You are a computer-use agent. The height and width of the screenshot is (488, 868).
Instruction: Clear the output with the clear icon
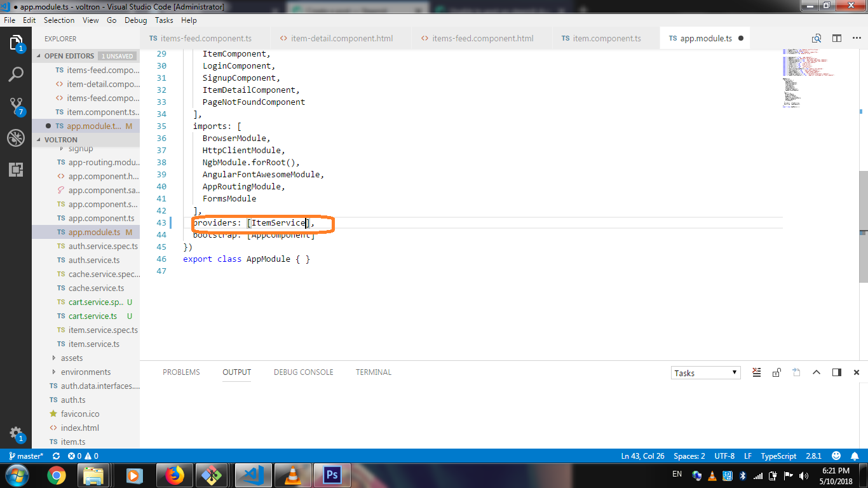tap(757, 372)
